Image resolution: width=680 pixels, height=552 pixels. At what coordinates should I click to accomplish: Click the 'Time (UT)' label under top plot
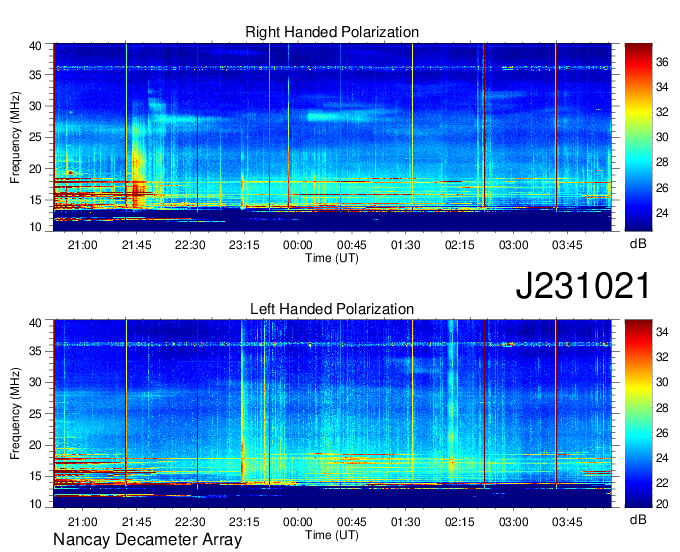pyautogui.click(x=332, y=258)
